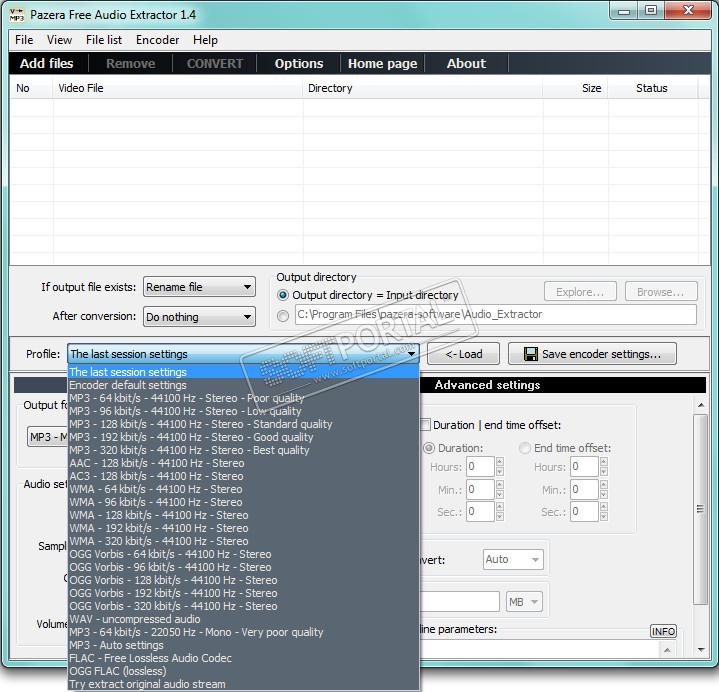Click the floppy disk save icon

(531, 354)
